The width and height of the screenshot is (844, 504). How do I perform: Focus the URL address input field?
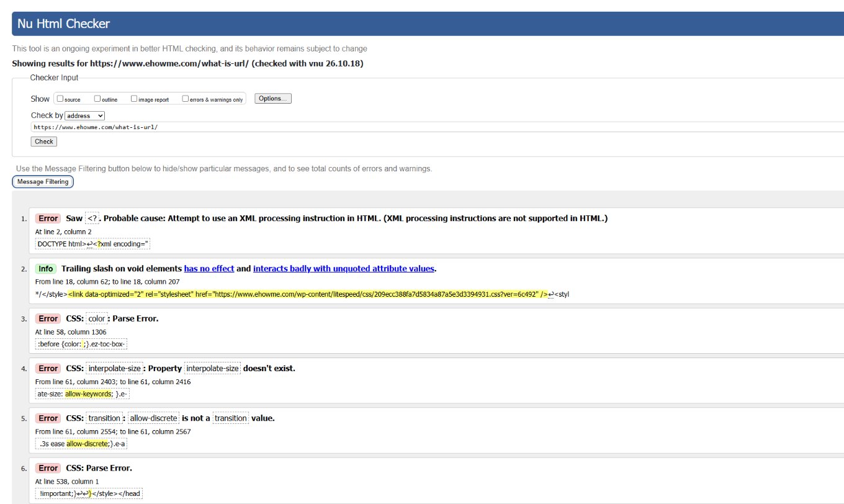click(437, 127)
